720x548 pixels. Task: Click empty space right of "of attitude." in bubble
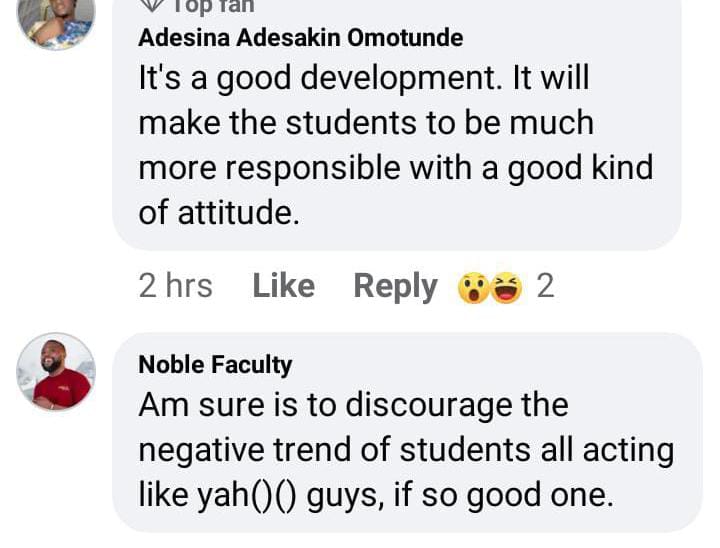point(480,212)
